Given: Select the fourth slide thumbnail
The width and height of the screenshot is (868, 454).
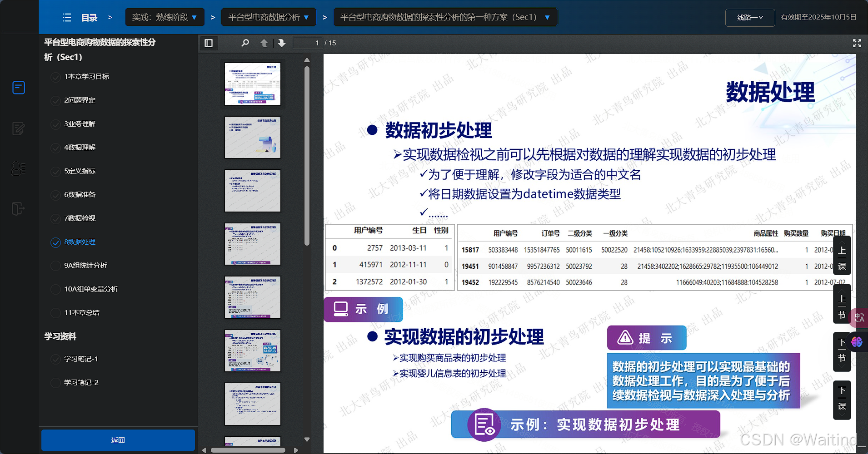Looking at the screenshot, I should [253, 244].
